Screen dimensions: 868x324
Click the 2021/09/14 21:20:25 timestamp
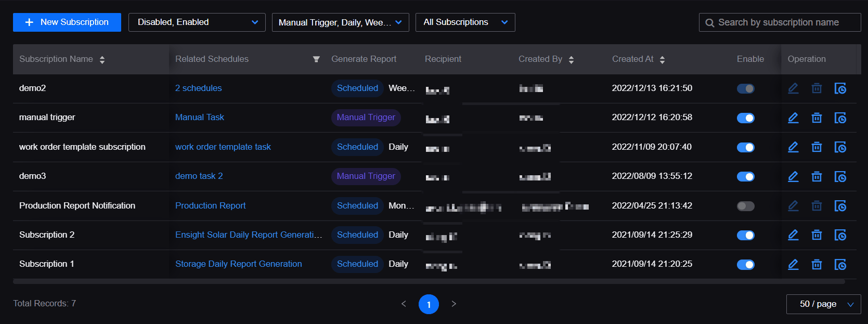point(652,264)
